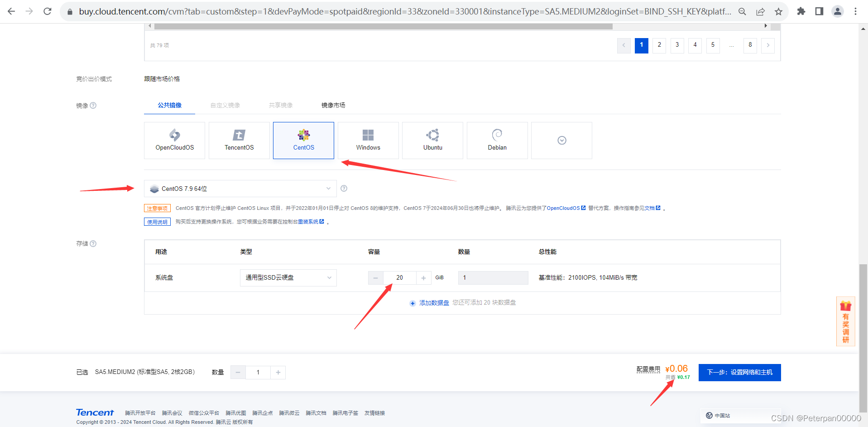The width and height of the screenshot is (868, 427).
Task: Go to pagination page 2
Action: [659, 45]
